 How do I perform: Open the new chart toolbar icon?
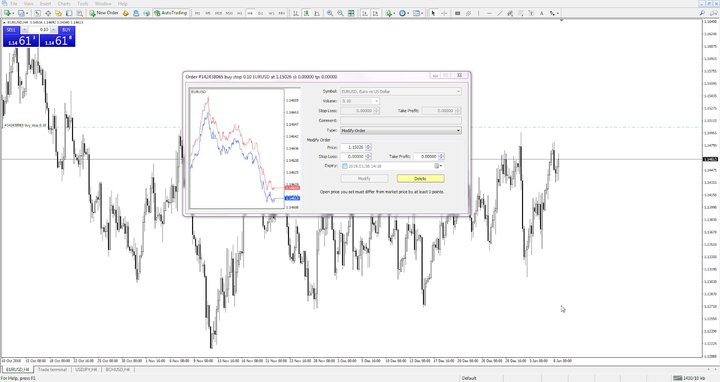8,13
